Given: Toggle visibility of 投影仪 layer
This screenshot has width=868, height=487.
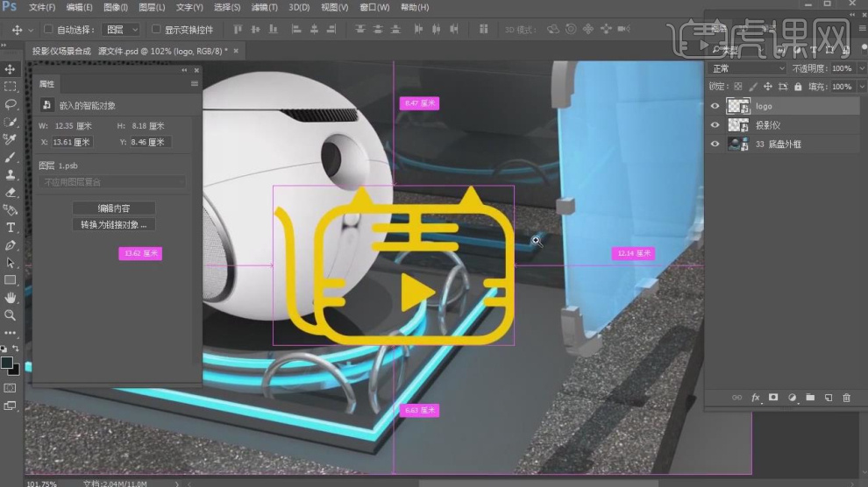Looking at the screenshot, I should coord(715,125).
